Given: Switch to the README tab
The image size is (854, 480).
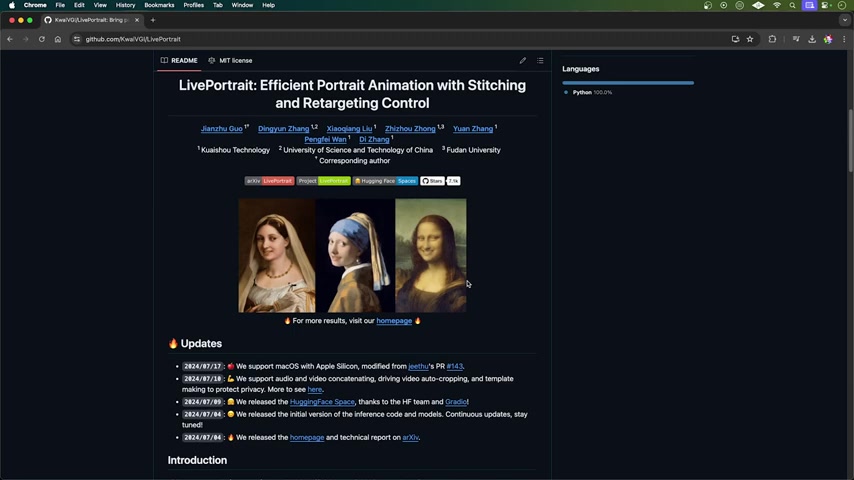Looking at the screenshot, I should (x=179, y=60).
